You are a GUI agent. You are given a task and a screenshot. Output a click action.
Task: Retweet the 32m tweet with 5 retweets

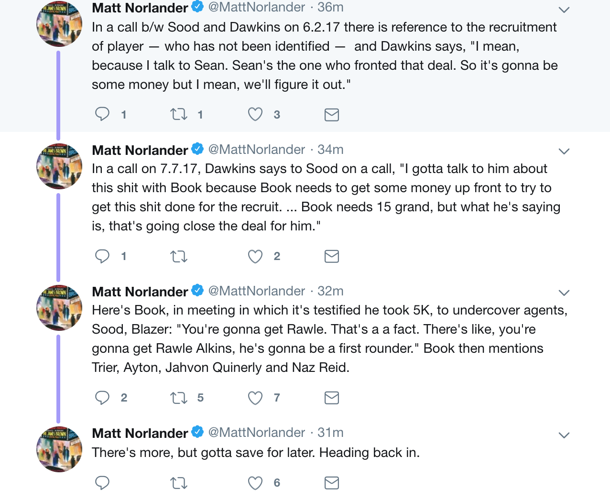tap(179, 397)
